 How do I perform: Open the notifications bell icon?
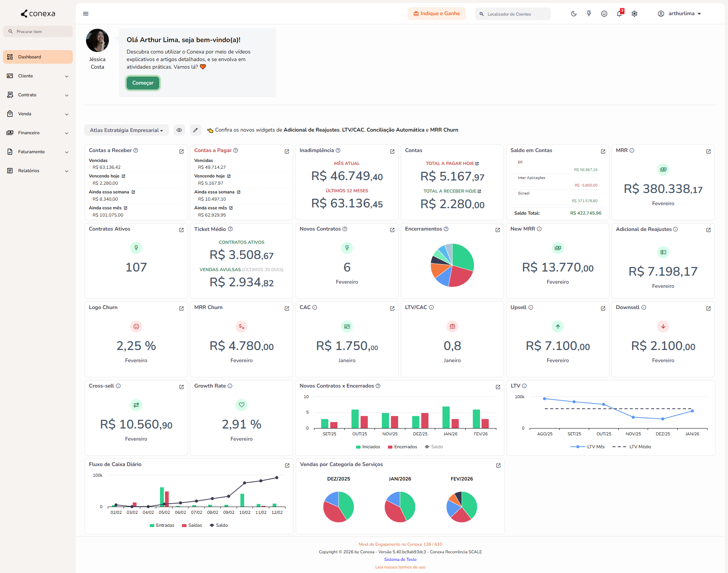pos(619,14)
